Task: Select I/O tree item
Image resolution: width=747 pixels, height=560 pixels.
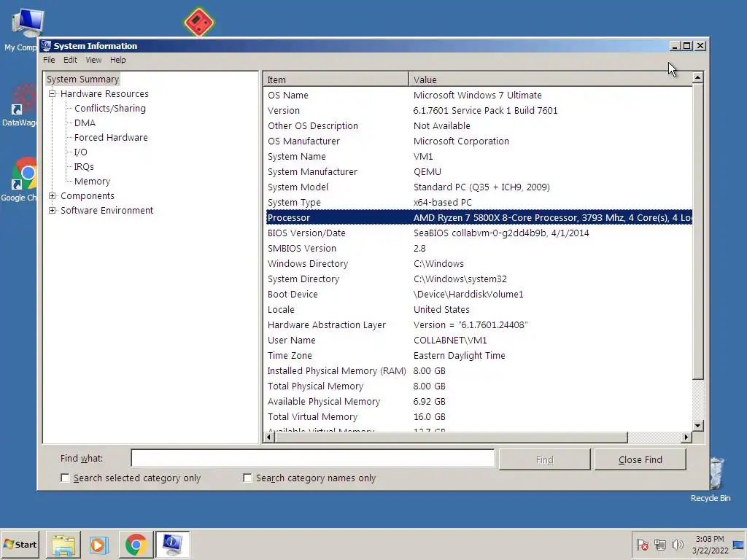Action: click(80, 152)
